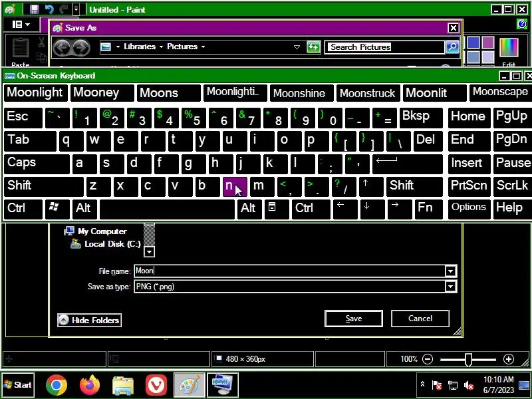
Task: Click the Windows logo key on the keyboard
Action: pos(57,209)
